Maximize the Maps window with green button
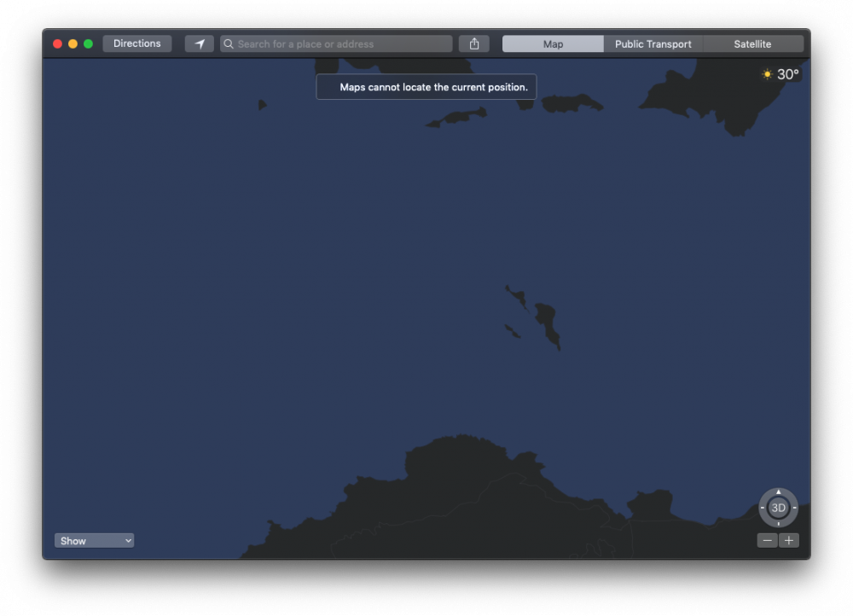This screenshot has width=853, height=616. click(x=88, y=44)
